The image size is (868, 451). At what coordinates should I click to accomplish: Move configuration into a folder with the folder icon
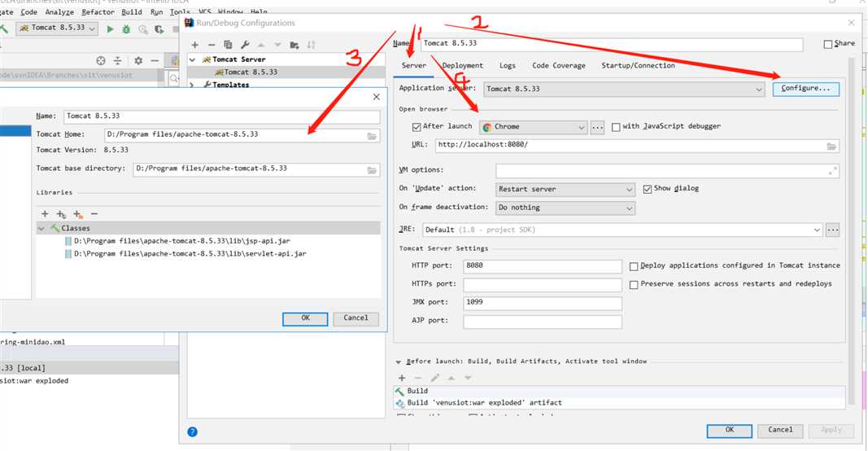click(x=294, y=45)
